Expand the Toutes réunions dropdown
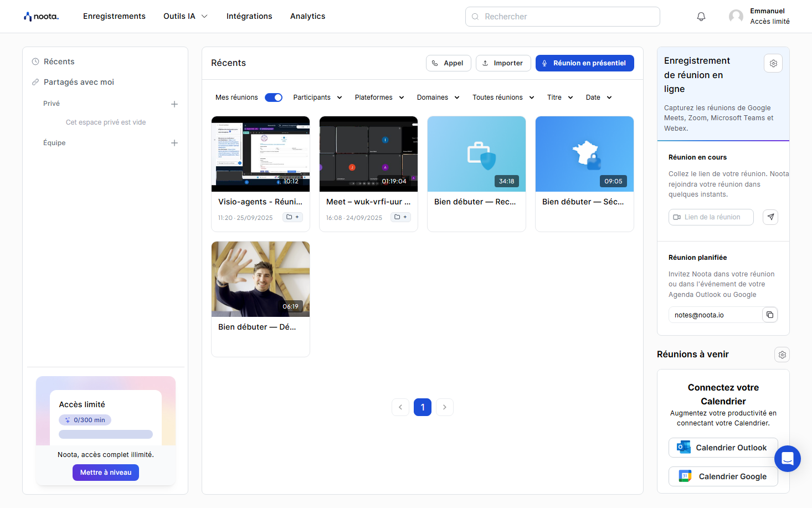Image resolution: width=812 pixels, height=508 pixels. [503, 98]
